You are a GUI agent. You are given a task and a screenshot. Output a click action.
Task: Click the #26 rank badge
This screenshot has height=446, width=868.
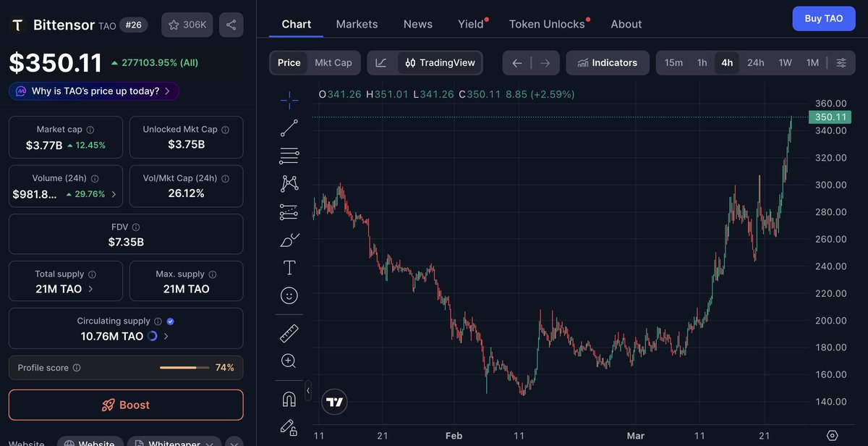pyautogui.click(x=133, y=25)
